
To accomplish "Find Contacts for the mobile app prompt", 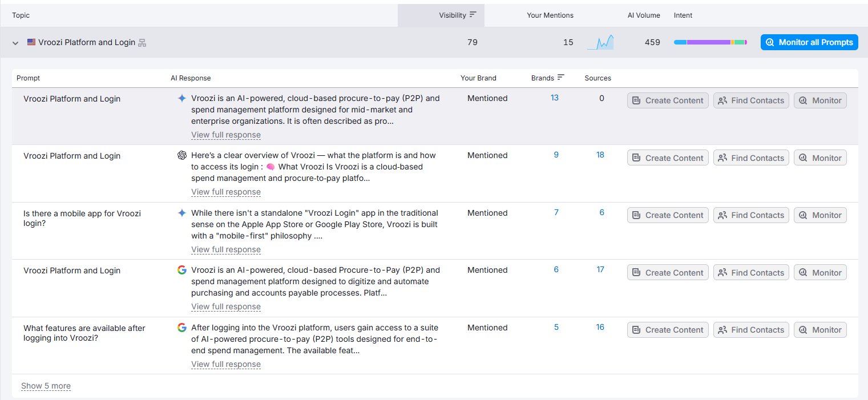I will (x=751, y=215).
